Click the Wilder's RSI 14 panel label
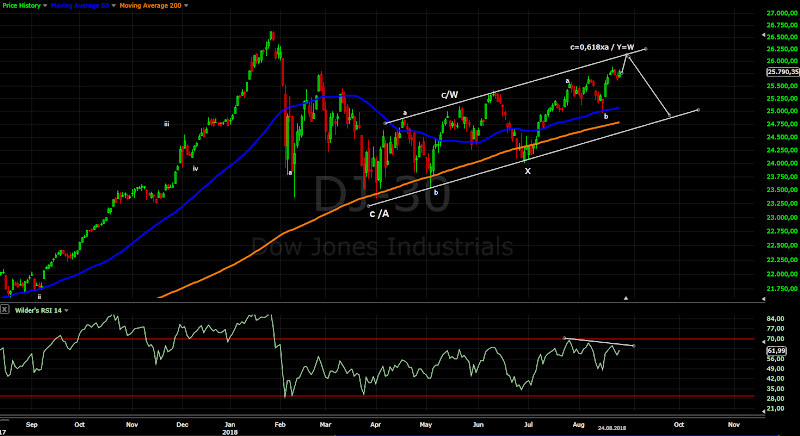This screenshot has width=800, height=436. point(38,310)
